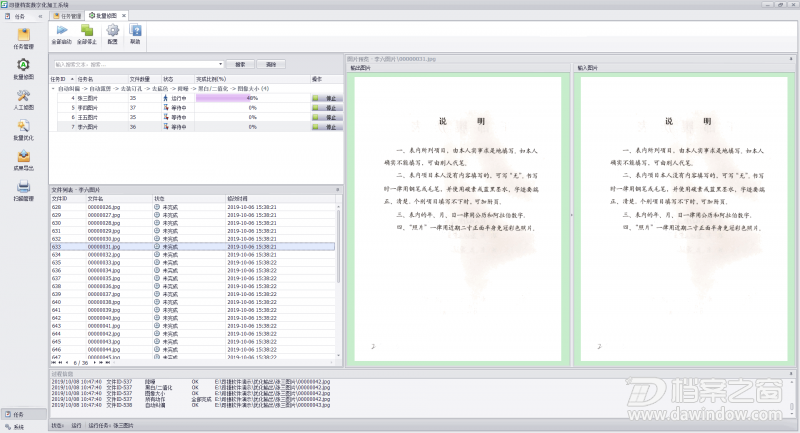Open 配置 gear settings toolbar button
The image size is (800, 433).
click(x=113, y=35)
